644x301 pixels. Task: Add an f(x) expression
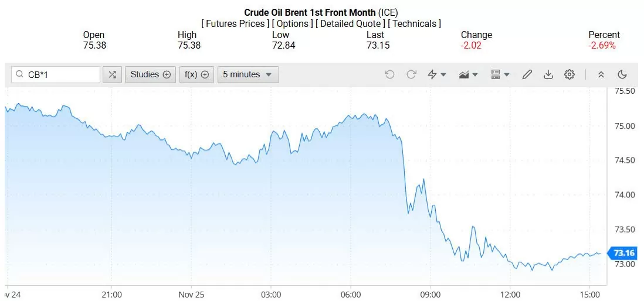click(196, 74)
